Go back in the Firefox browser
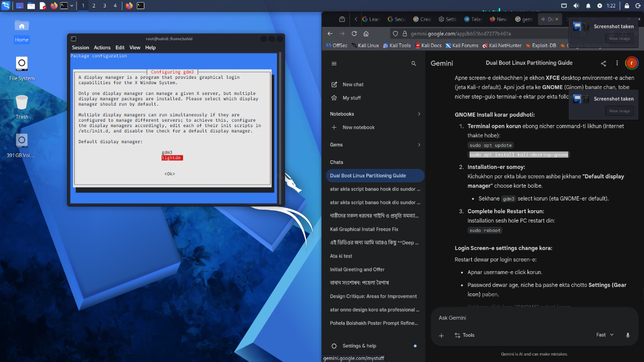This screenshot has height=362, width=644. (x=330, y=33)
